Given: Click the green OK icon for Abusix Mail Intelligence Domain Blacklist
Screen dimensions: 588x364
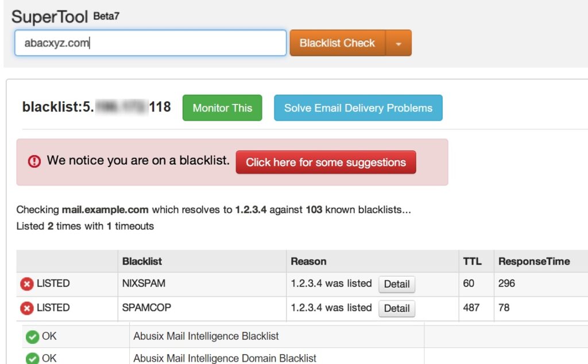Looking at the screenshot, I should click(33, 357).
